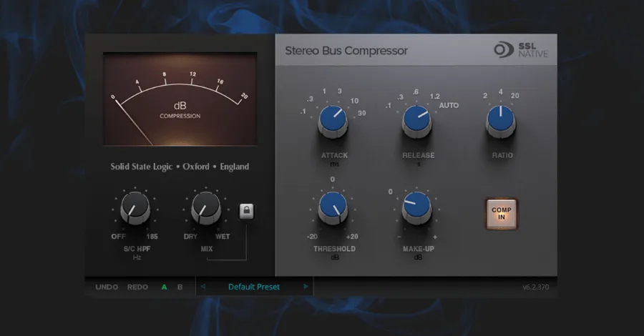Click the Threshold knob

333,207
